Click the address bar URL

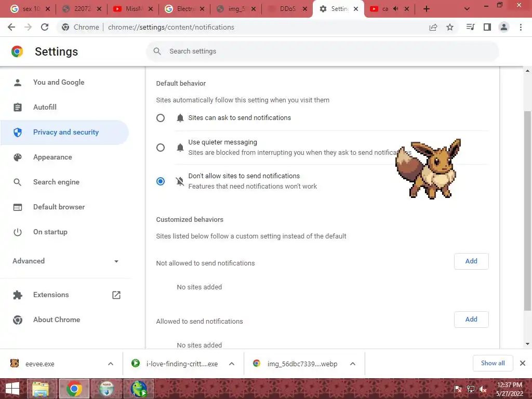click(x=171, y=27)
